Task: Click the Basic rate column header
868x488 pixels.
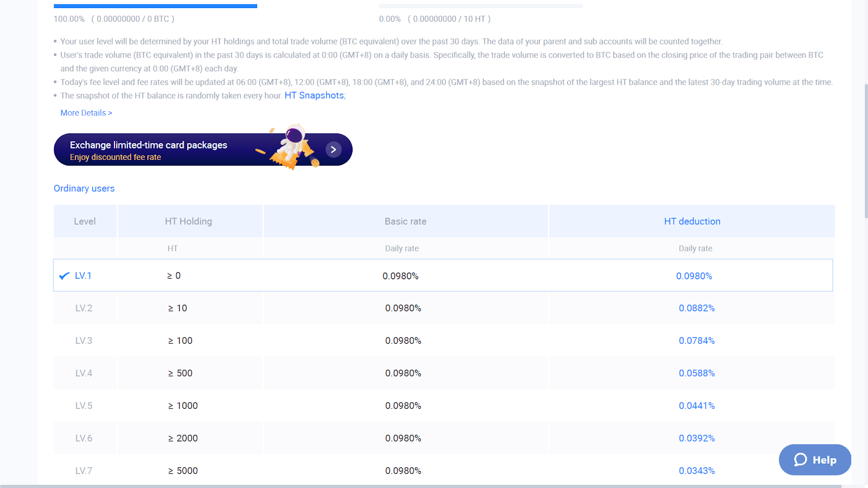Action: pos(405,221)
